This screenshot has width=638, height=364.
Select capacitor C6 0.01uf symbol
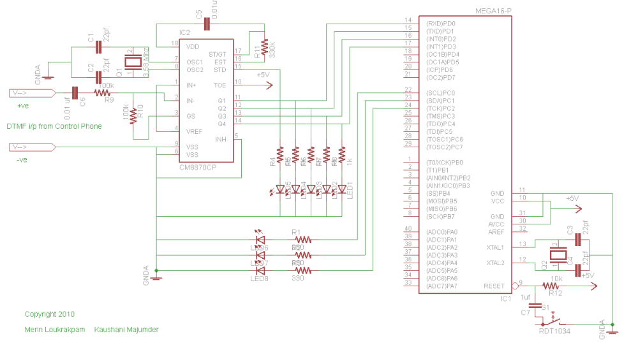point(75,93)
